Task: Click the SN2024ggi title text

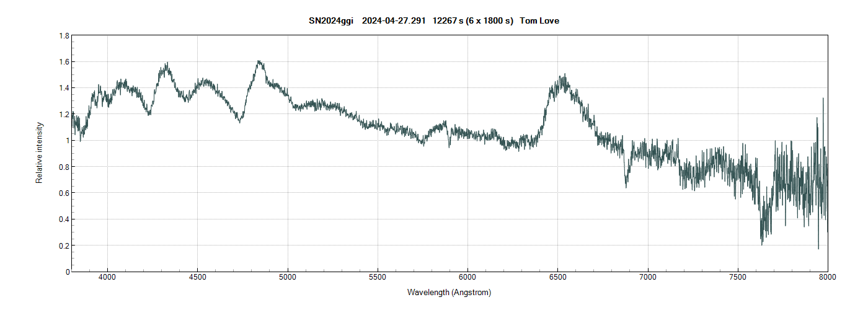Action: click(x=331, y=21)
